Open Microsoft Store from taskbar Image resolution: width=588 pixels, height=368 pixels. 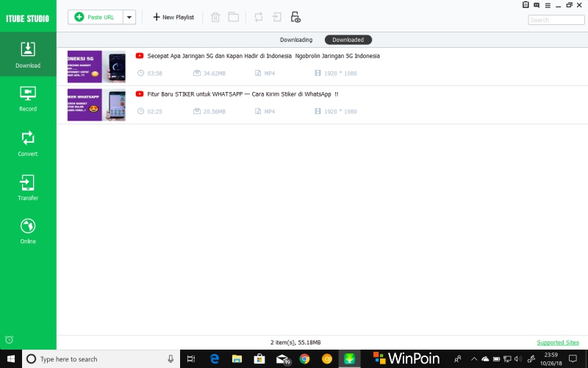[259, 359]
